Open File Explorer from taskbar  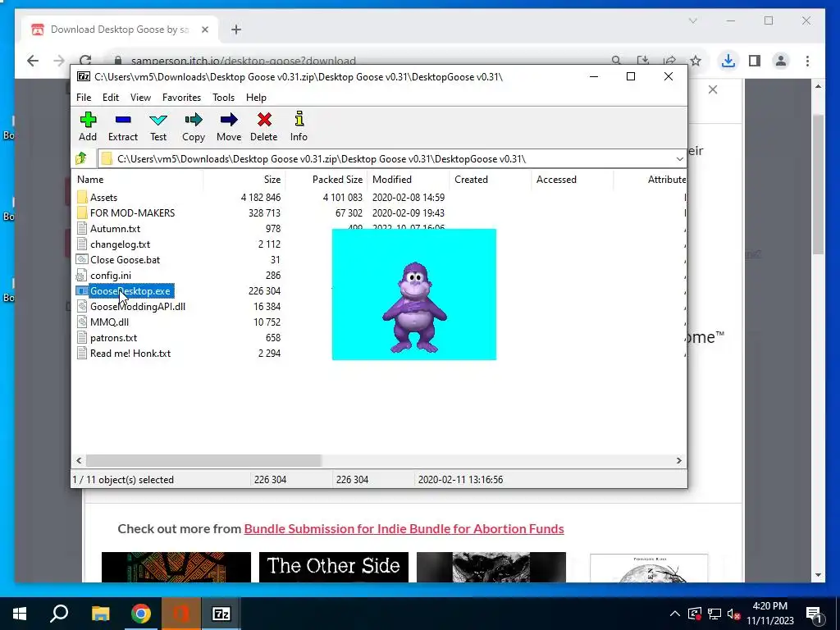[100, 614]
